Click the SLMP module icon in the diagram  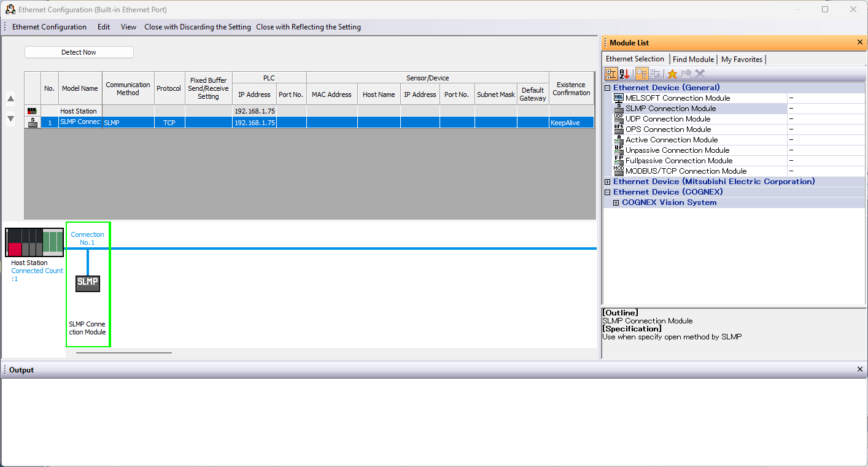88,282
